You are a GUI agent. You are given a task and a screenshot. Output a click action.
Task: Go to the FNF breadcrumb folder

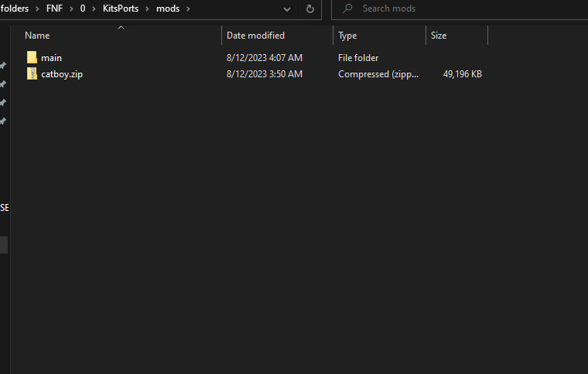coord(54,8)
